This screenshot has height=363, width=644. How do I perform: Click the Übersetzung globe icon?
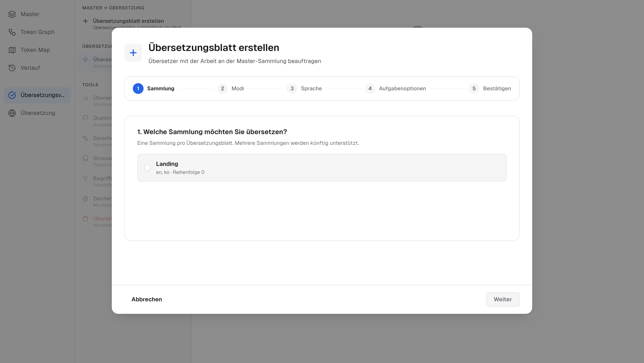point(12,113)
